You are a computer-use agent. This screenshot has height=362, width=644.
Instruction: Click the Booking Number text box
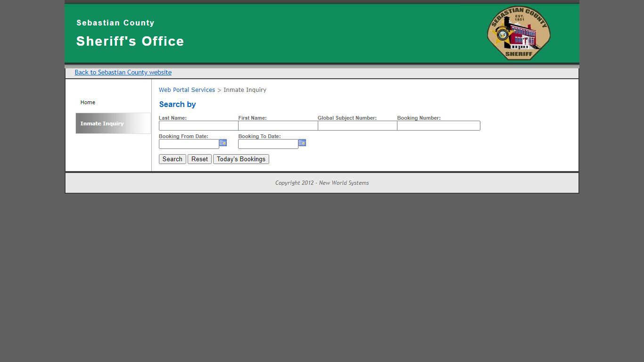438,126
